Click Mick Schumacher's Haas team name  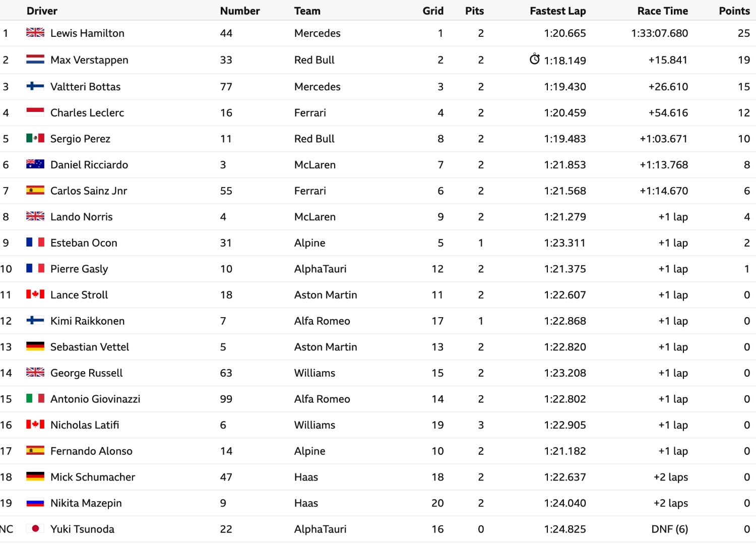(x=306, y=477)
